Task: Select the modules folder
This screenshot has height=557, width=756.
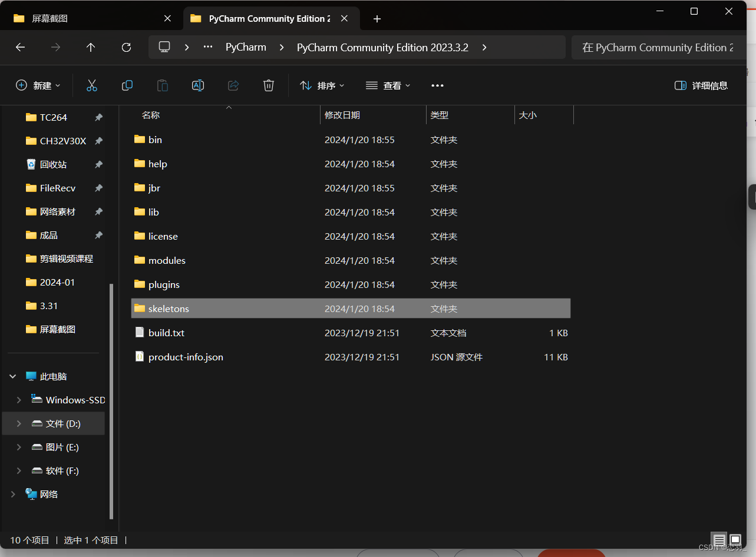Action: 351,260
